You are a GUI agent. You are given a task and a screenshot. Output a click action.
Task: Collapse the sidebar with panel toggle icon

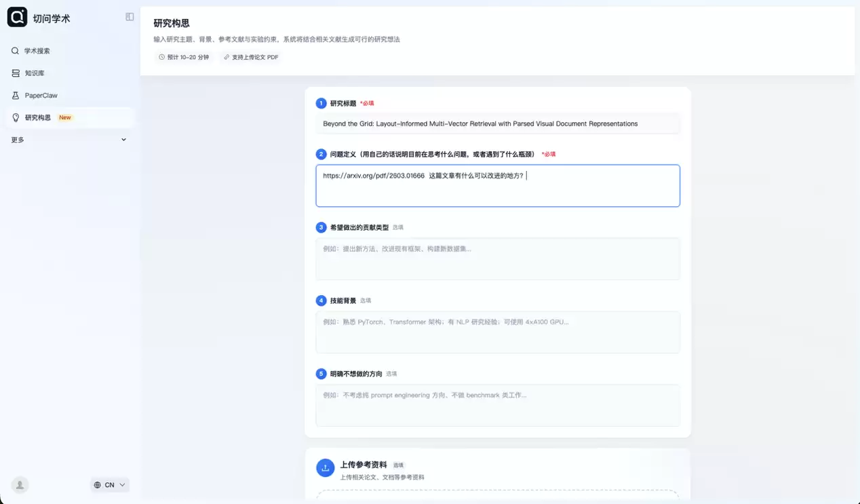(130, 17)
